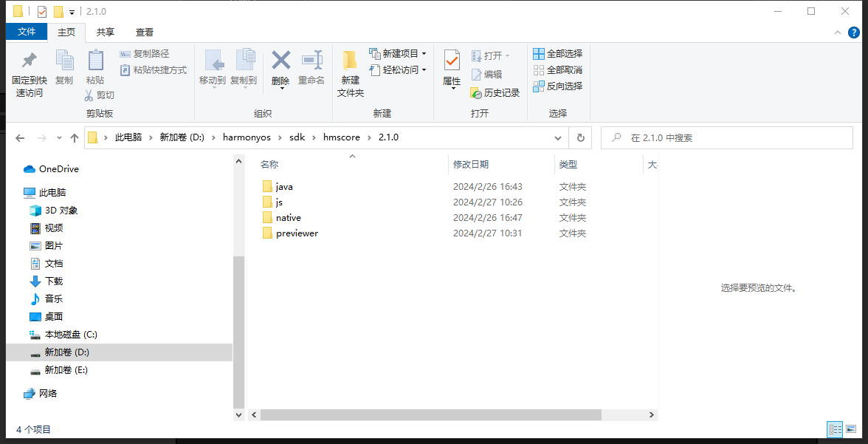This screenshot has width=868, height=444.
Task: Click Select none (全部取消)
Action: tap(557, 70)
